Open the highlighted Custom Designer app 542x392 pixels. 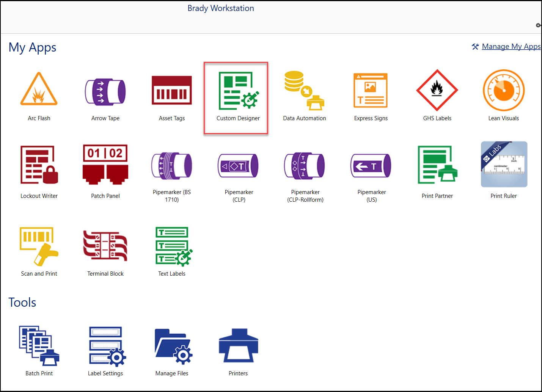coord(238,91)
